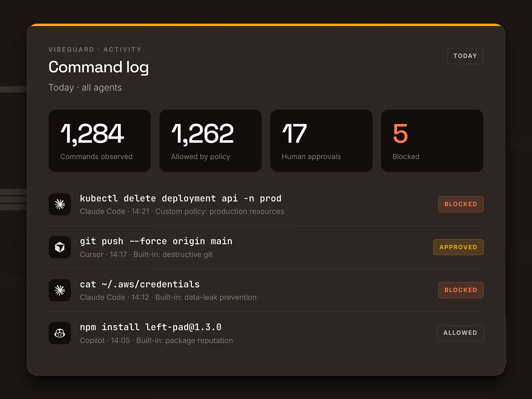
Task: Click the Copilot icon beside npm install
Action: pos(59,333)
